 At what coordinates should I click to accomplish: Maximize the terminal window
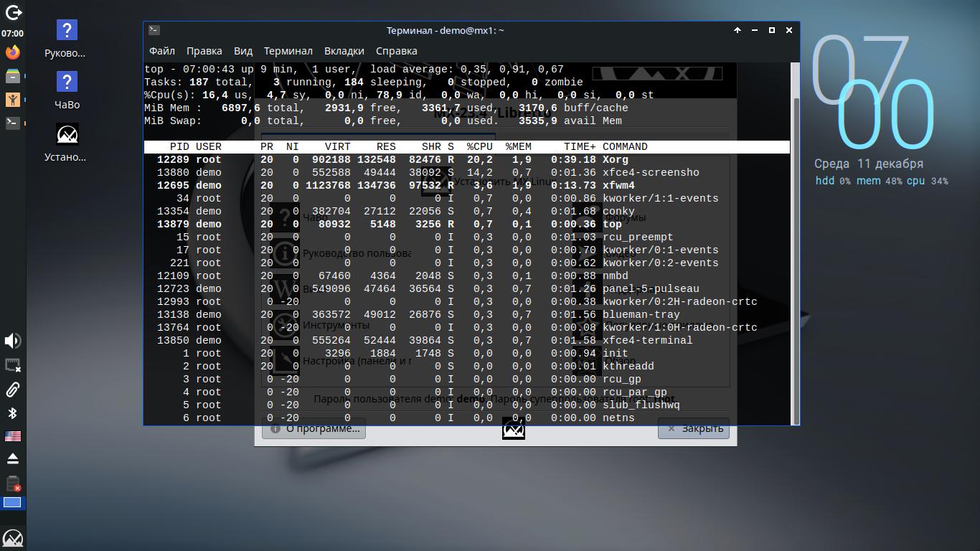coord(772,30)
